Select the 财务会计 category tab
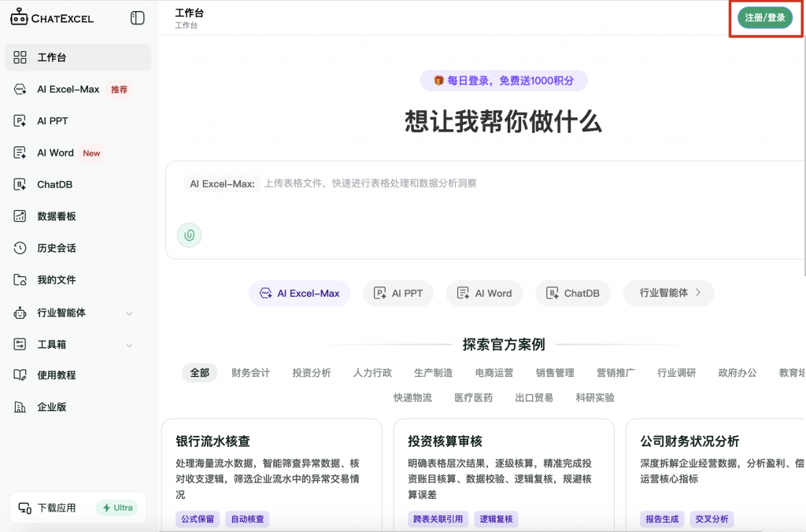 [250, 373]
